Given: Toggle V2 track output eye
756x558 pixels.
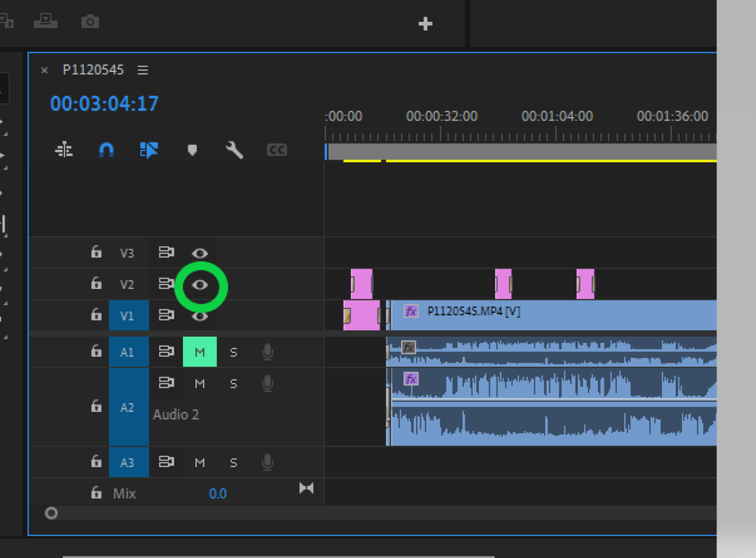Looking at the screenshot, I should 200,285.
